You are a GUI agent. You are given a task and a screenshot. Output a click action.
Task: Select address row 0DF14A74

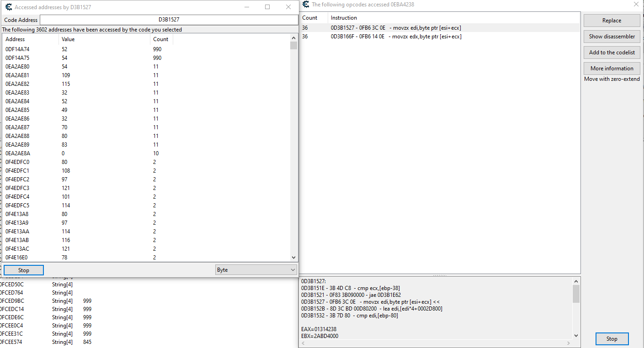point(17,49)
